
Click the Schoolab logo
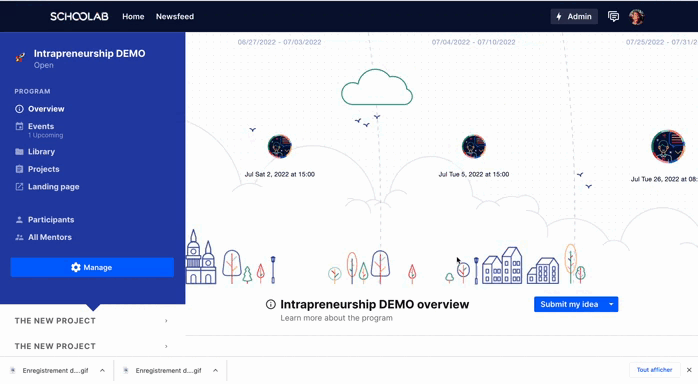79,16
